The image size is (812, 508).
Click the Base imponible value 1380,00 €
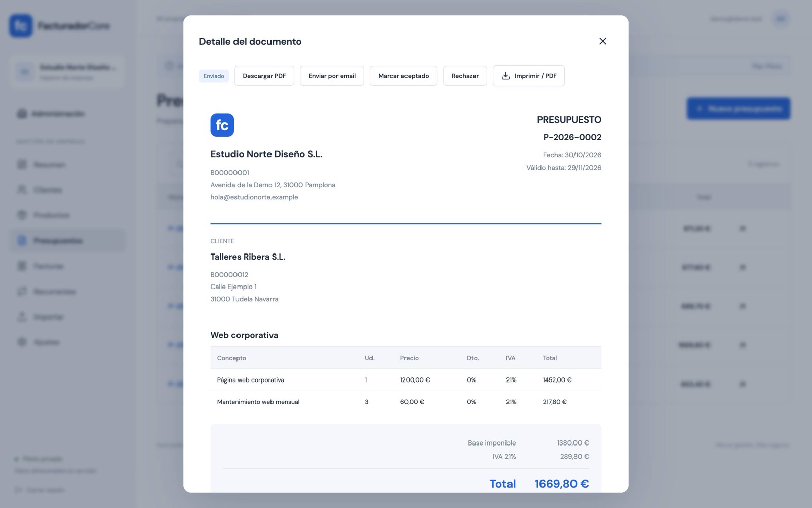572,443
